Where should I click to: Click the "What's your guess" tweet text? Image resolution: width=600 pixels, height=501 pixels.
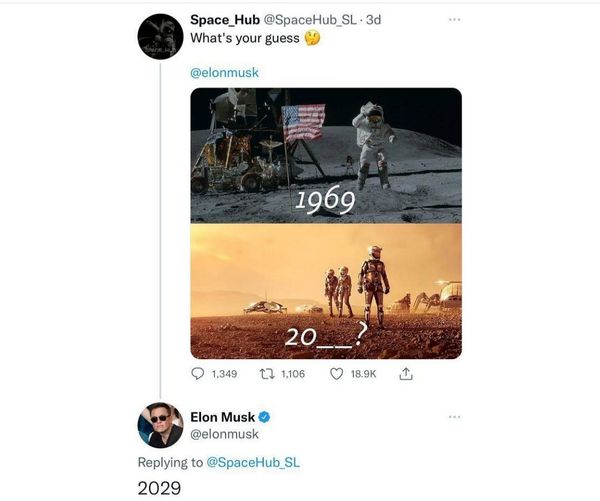click(x=236, y=39)
